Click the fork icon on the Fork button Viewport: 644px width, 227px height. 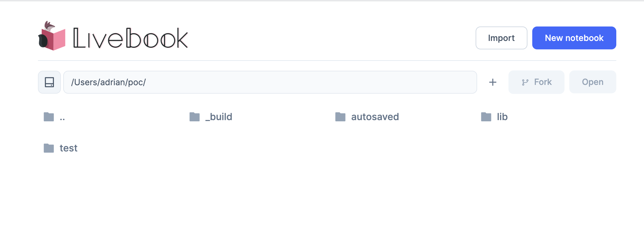coord(525,82)
